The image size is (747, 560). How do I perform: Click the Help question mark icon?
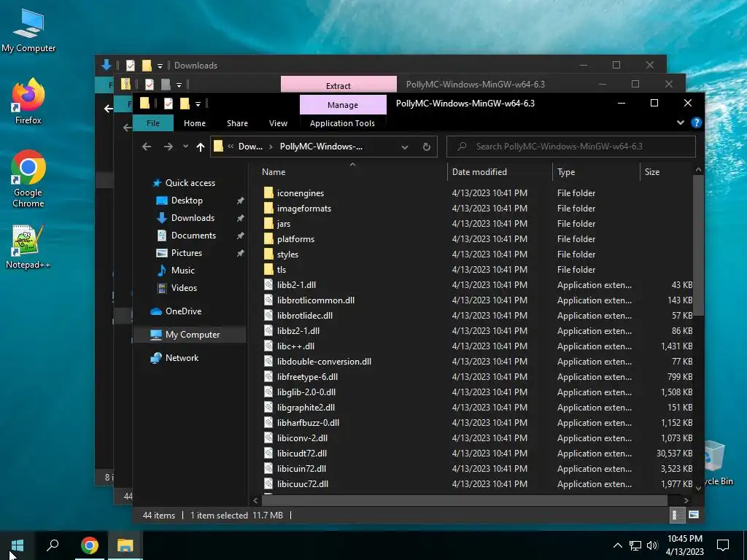point(696,122)
